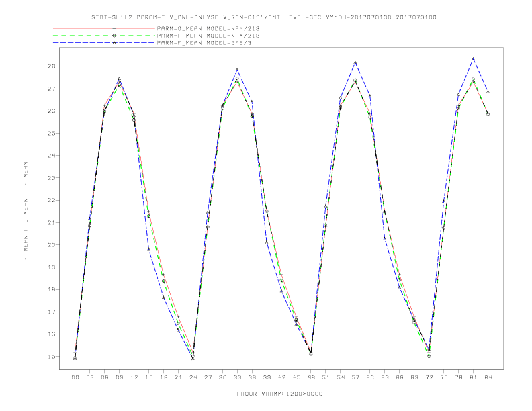The width and height of the screenshot is (532, 411).
Task: Click x-axis tick label 75
Action: [444, 377]
